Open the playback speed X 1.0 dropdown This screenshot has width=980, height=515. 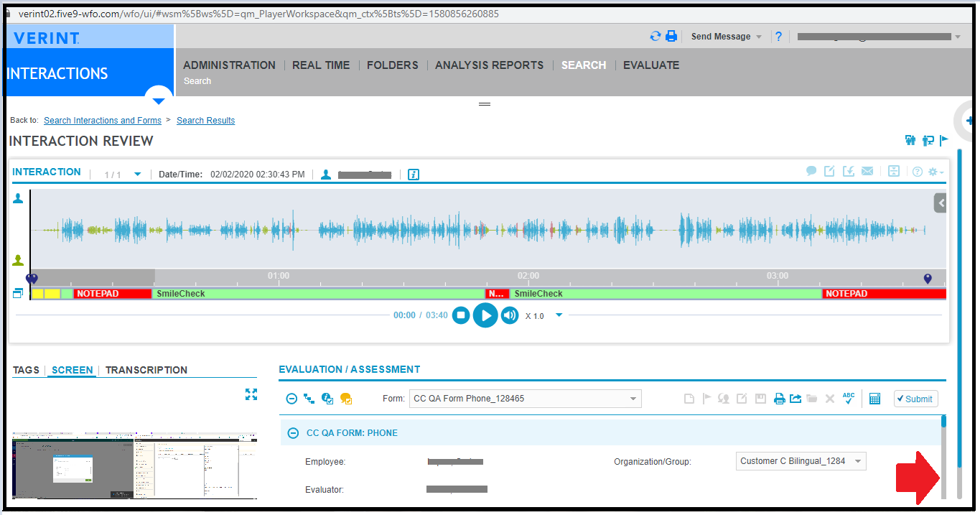pyautogui.click(x=559, y=315)
